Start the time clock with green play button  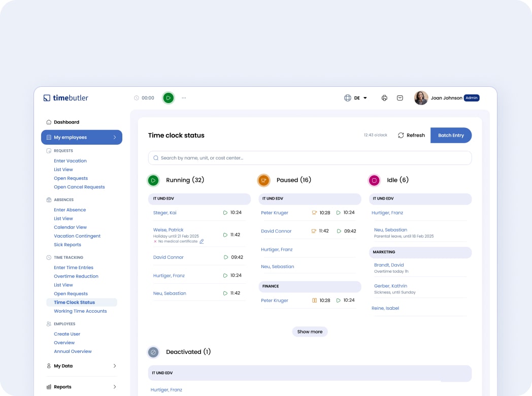point(168,98)
